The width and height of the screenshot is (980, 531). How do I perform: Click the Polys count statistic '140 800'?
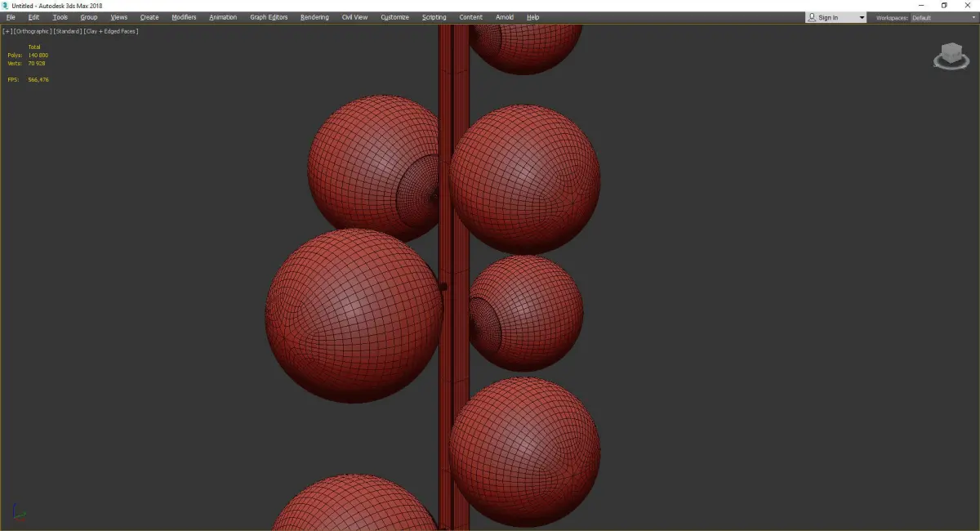coord(38,56)
